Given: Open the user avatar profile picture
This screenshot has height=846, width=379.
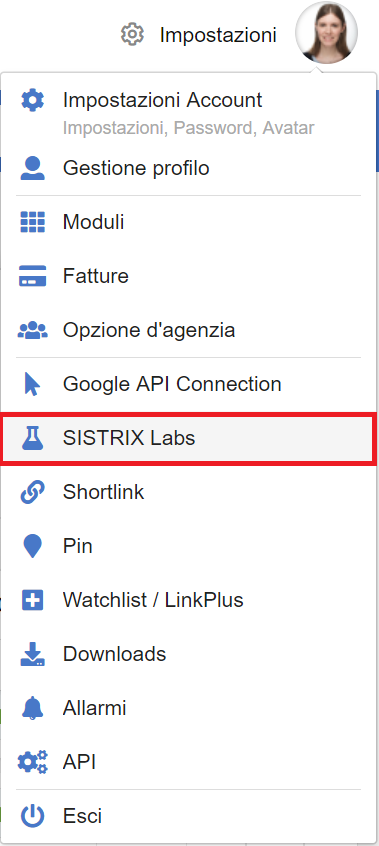Looking at the screenshot, I should 326,32.
